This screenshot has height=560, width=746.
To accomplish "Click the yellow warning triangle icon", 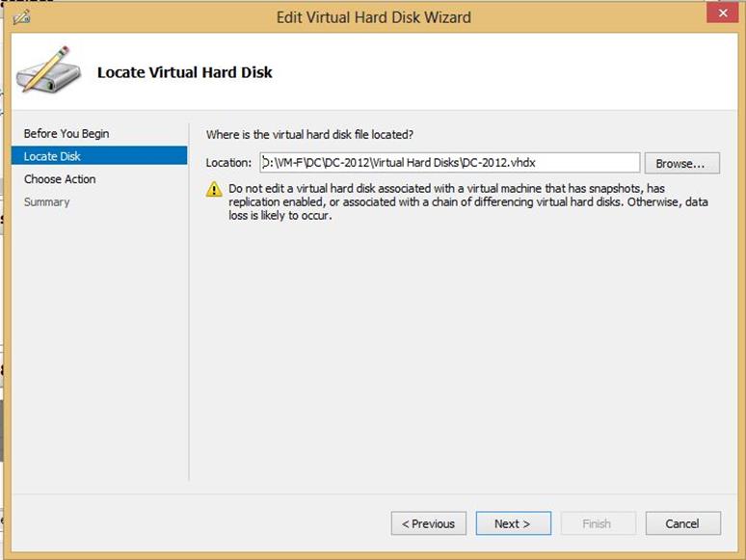I will coord(214,189).
